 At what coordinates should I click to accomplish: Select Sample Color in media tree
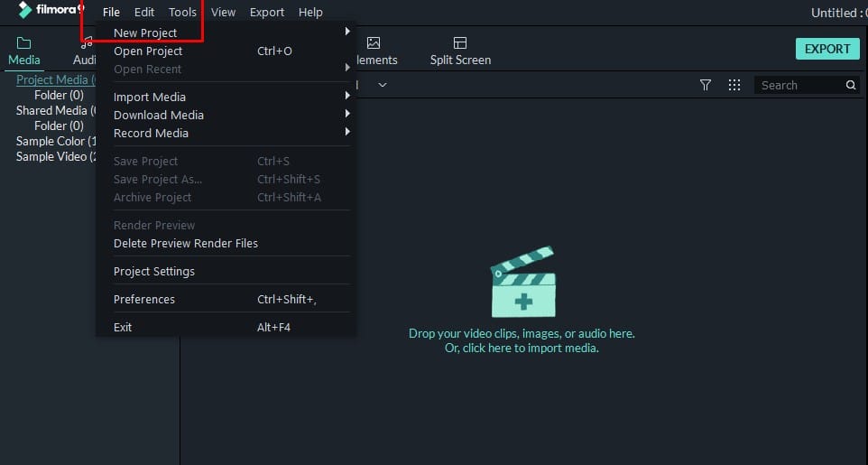(x=52, y=142)
